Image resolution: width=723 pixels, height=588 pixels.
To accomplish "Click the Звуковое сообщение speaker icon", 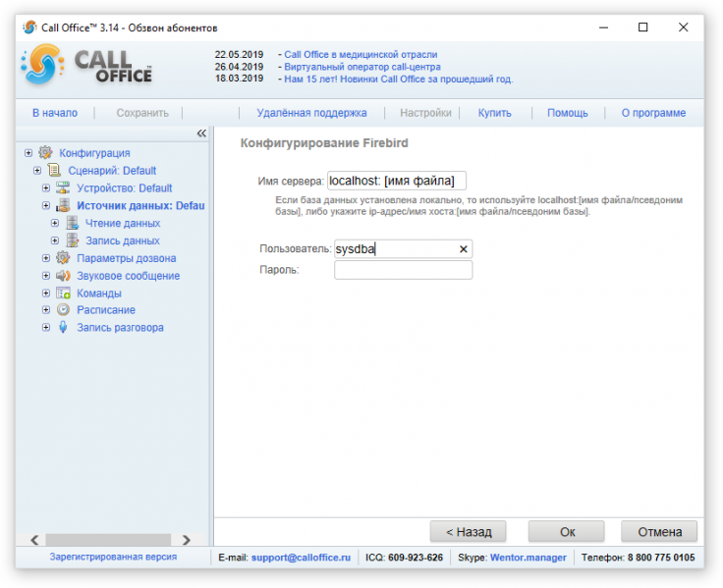I will [63, 276].
